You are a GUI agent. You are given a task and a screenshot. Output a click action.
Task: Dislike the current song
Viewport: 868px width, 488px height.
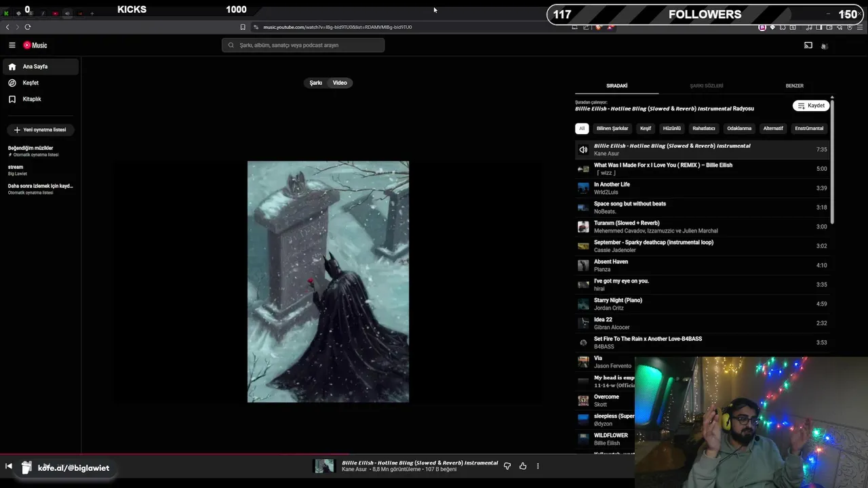(507, 466)
